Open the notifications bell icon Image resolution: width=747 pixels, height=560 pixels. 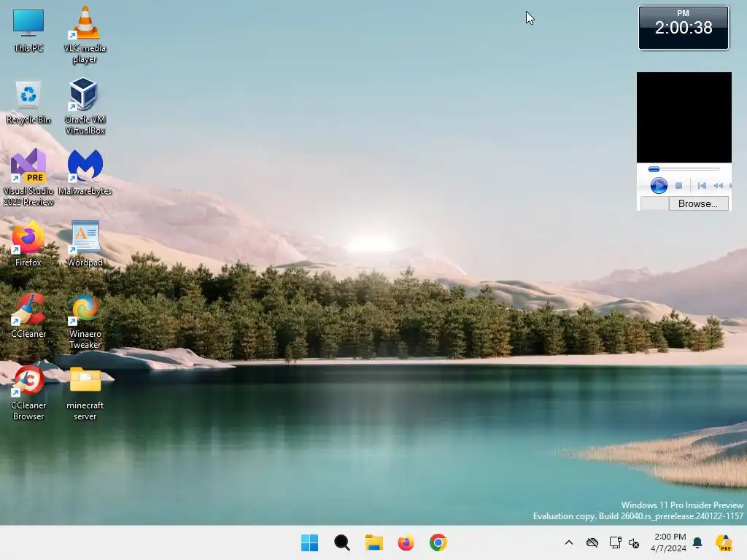(697, 542)
